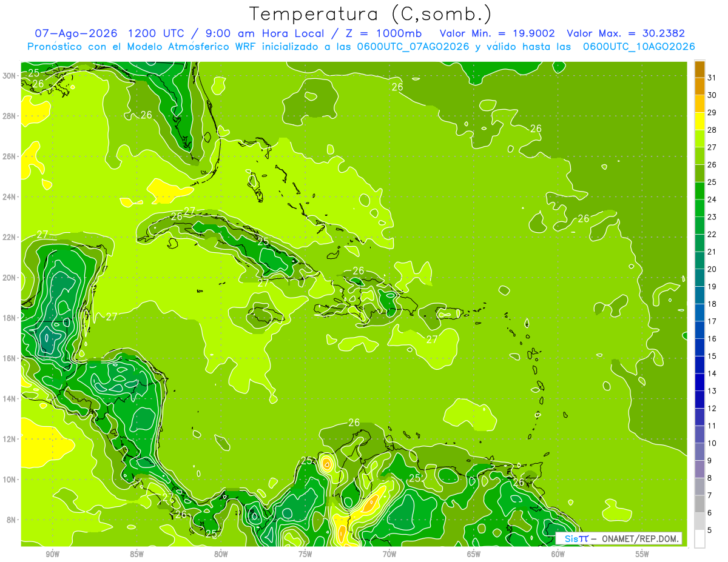Click the longitude axis label "75W"
This screenshot has height=562, width=728.
pos(305,554)
